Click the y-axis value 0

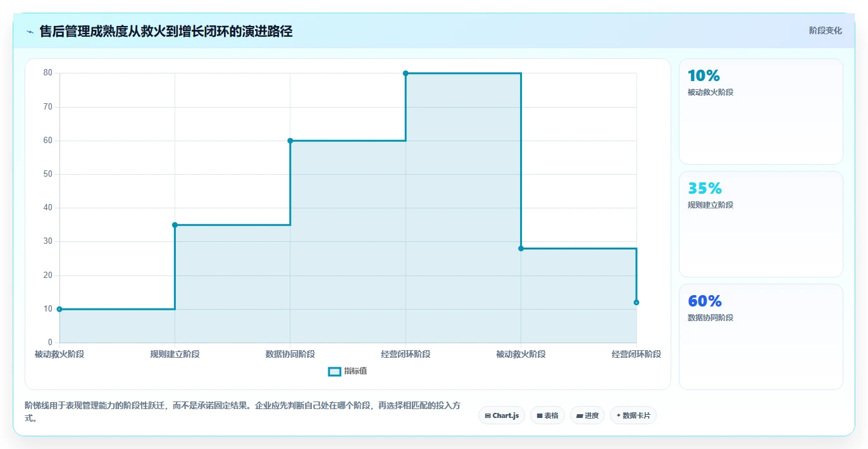coord(50,343)
